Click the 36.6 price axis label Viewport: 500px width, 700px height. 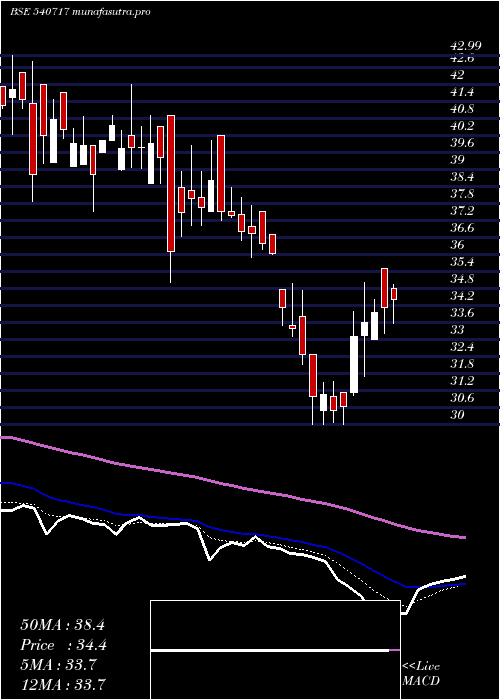click(462, 228)
